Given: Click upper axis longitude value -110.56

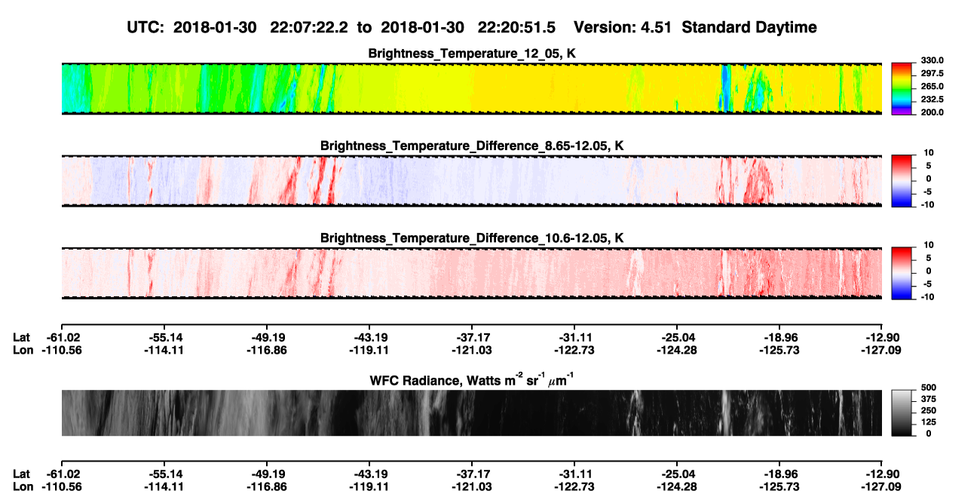Looking at the screenshot, I should point(61,350).
